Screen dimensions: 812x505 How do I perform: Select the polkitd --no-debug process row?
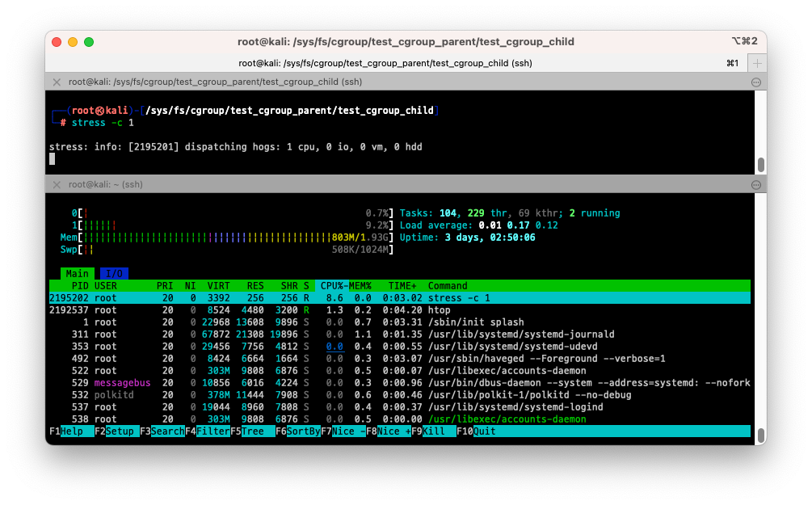[400, 395]
